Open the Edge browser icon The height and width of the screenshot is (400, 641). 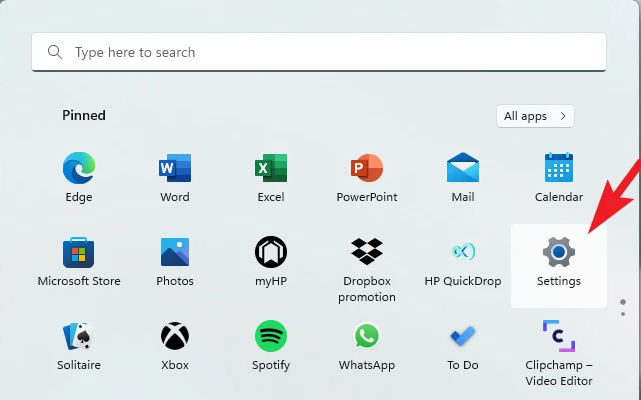[79, 168]
